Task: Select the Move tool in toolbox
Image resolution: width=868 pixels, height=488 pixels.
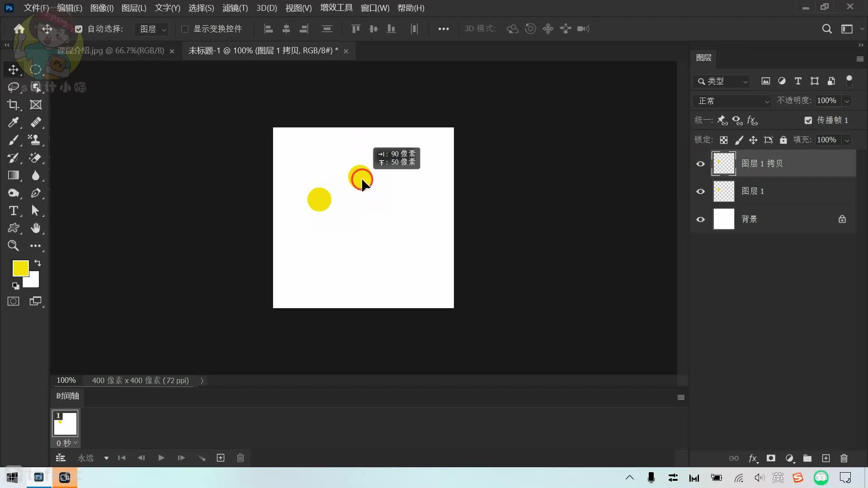Action: click(x=13, y=70)
